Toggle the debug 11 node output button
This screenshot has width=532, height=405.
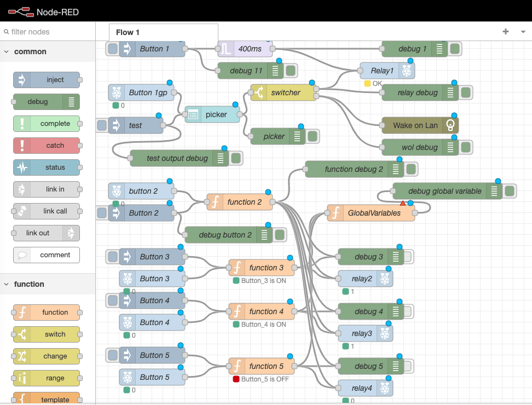[x=291, y=71]
